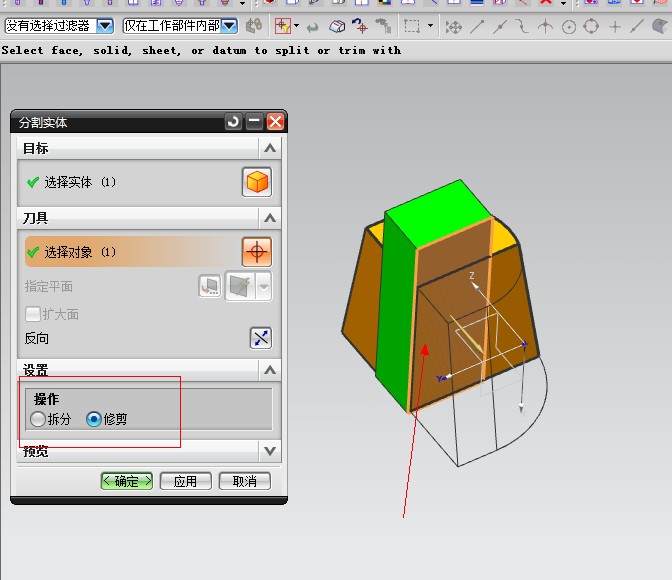Toggle the point on face snap icon
The height and width of the screenshot is (580, 672).
pos(660,27)
